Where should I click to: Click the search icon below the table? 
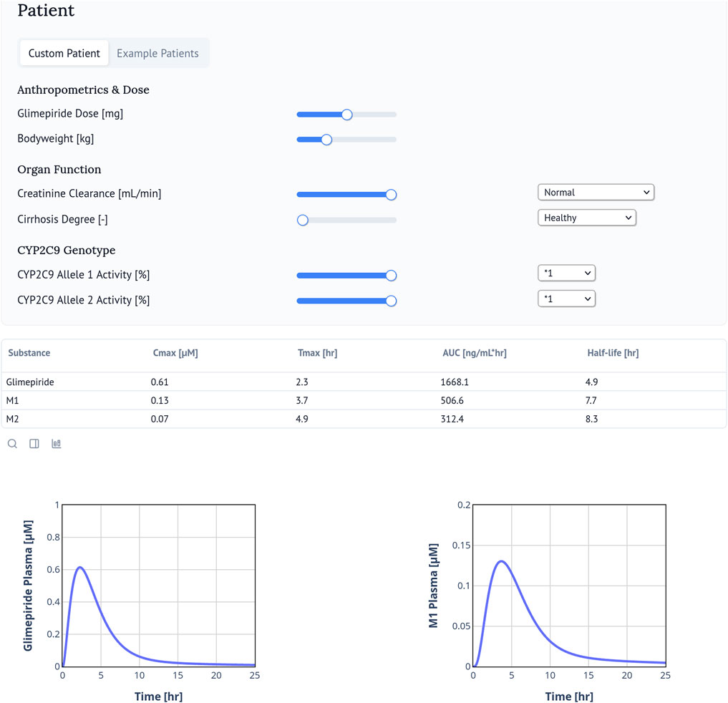[x=12, y=444]
